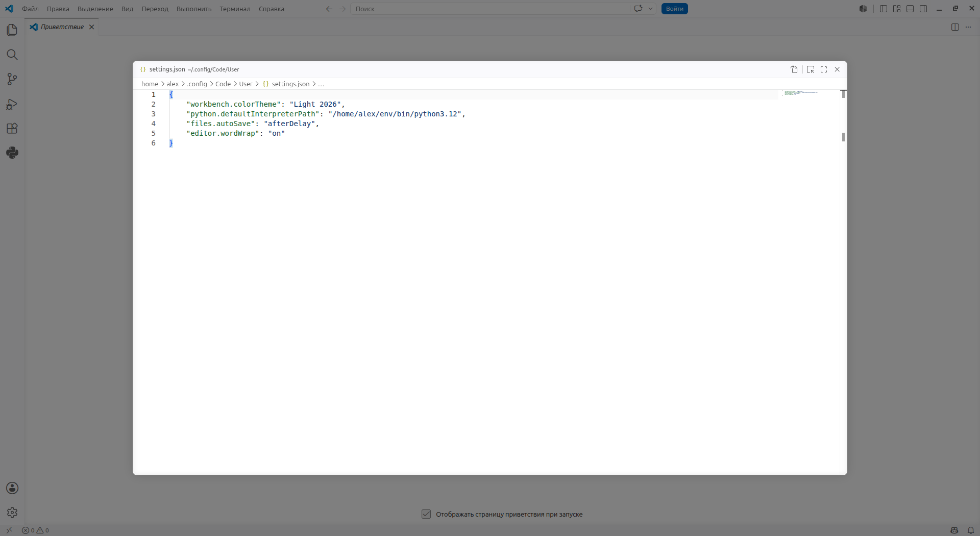The image size is (980, 536).
Task: Toggle the secondary side bar visibility
Action: click(923, 9)
